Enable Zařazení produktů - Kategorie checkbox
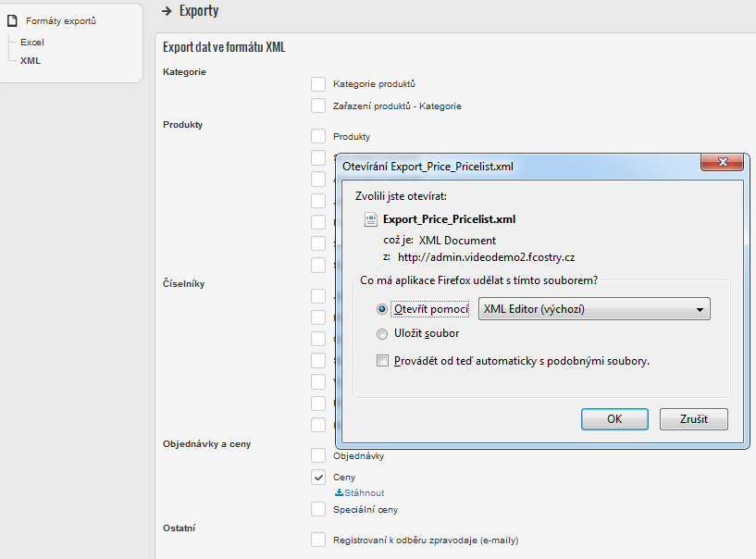The width and height of the screenshot is (756, 559). pyautogui.click(x=318, y=106)
